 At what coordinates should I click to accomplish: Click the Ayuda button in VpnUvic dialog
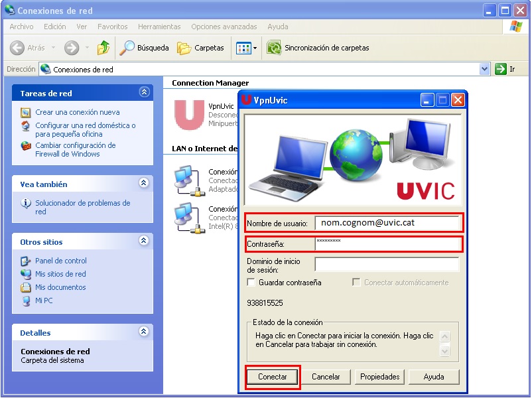pyautogui.click(x=434, y=377)
